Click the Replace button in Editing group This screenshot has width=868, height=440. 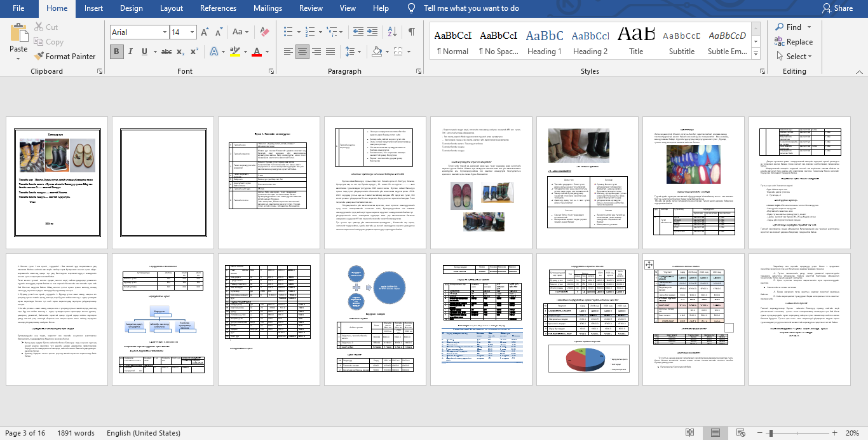tap(793, 42)
